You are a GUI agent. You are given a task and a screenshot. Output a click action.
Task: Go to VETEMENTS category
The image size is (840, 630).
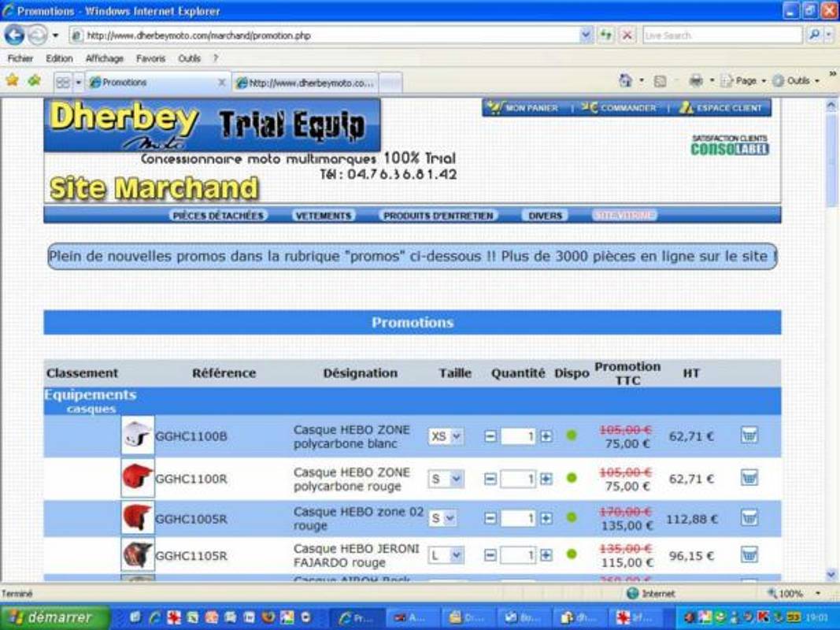point(323,215)
